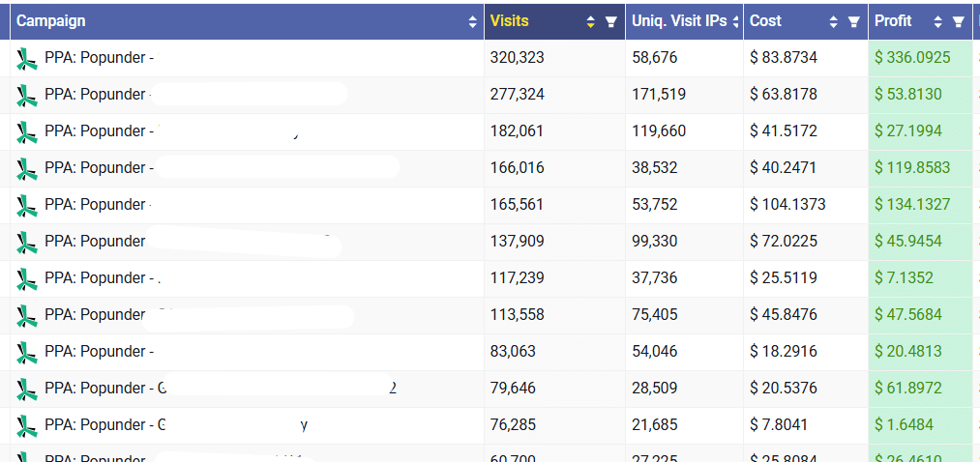This screenshot has height=462, width=980.
Task: Click the campaign icon in the 76,285 visits row
Action: point(27,425)
